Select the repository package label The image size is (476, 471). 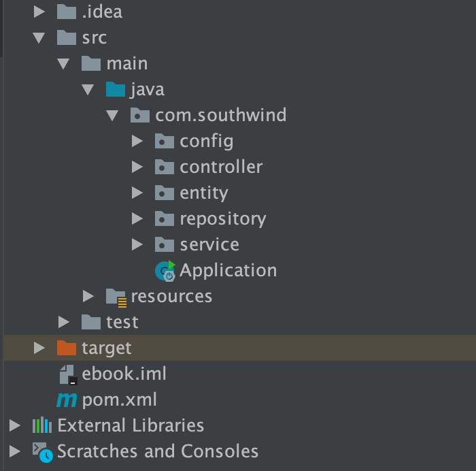click(222, 219)
